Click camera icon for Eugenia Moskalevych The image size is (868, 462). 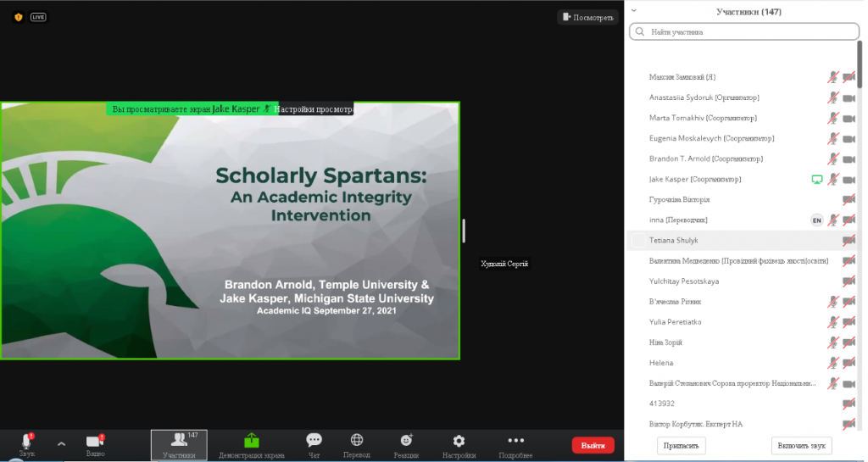coord(849,139)
